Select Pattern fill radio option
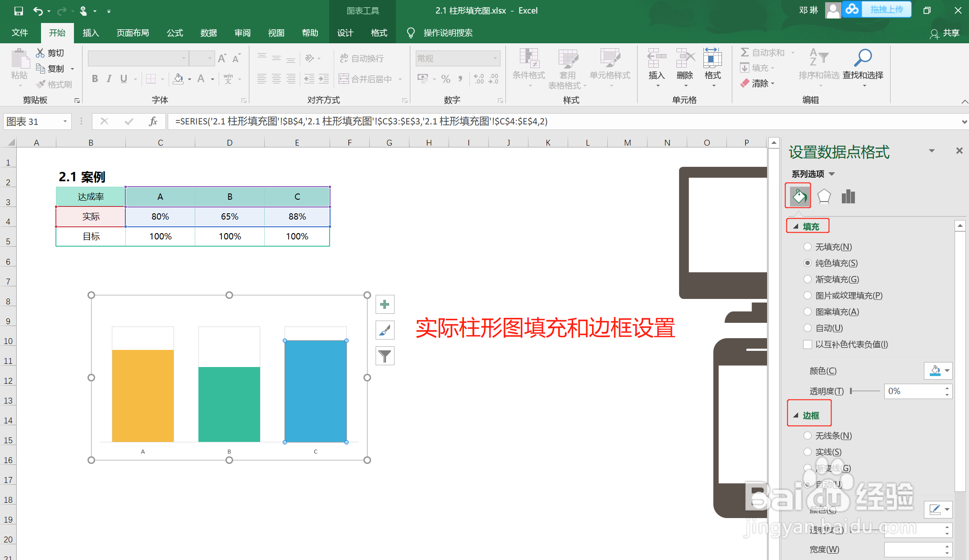This screenshot has height=560, width=969. (x=807, y=312)
